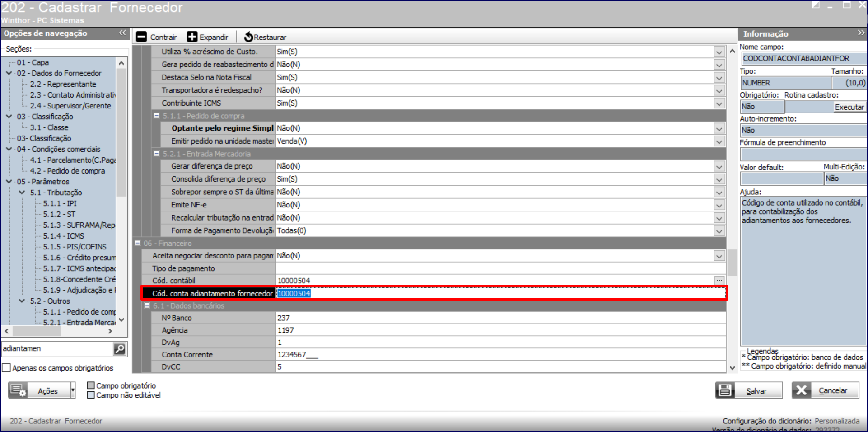This screenshot has width=868, height=432.
Task: Select 5.1.5 - PIS/COFINS tree item
Action: (x=75, y=247)
